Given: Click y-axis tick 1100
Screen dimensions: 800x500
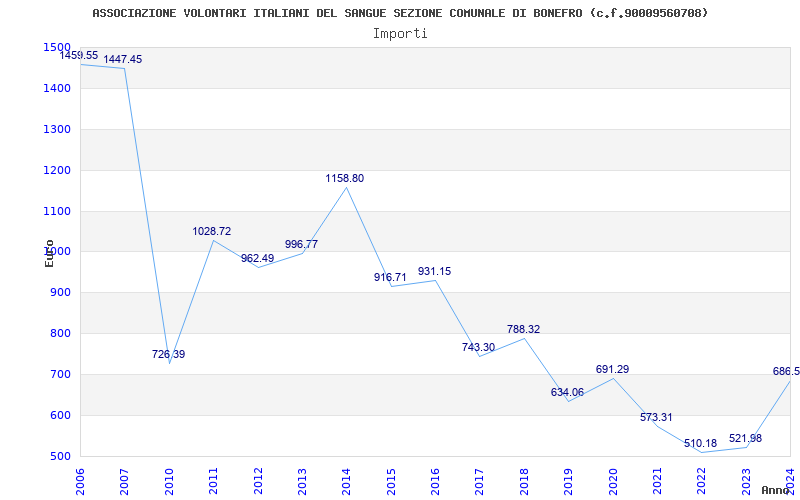Looking at the screenshot, I should point(57,211).
